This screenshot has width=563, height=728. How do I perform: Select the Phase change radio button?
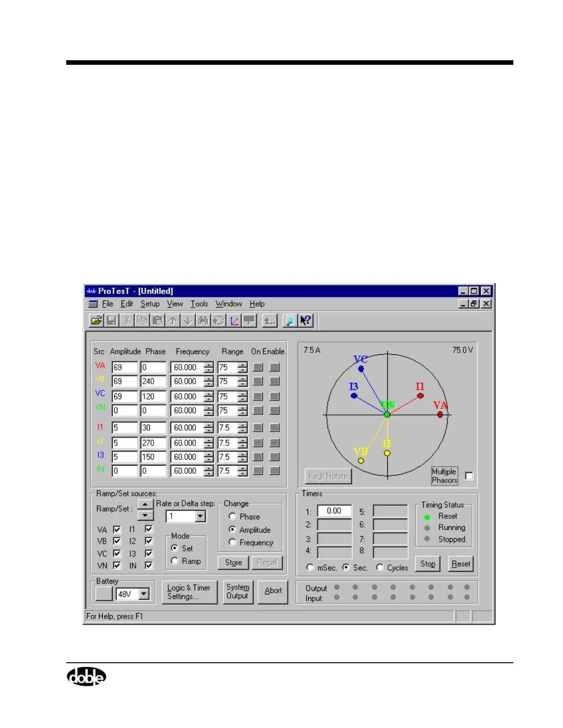pyautogui.click(x=232, y=517)
